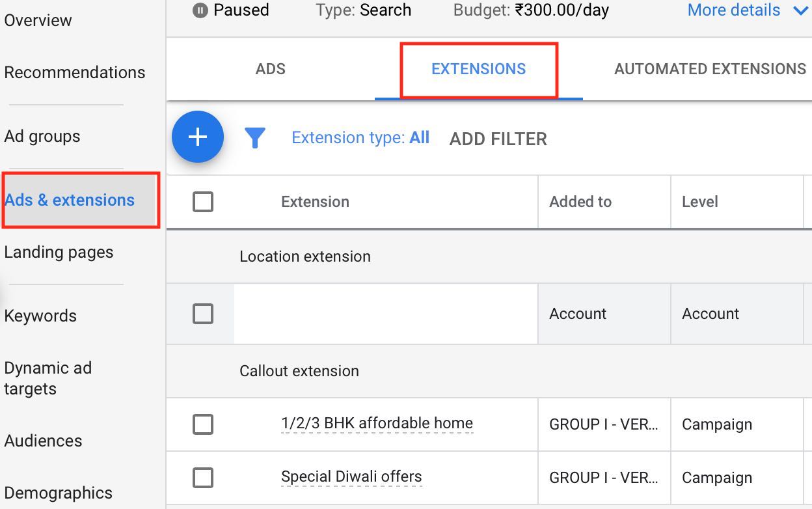Expand More details chevron
Screen dimensions: 812x509
point(803,10)
